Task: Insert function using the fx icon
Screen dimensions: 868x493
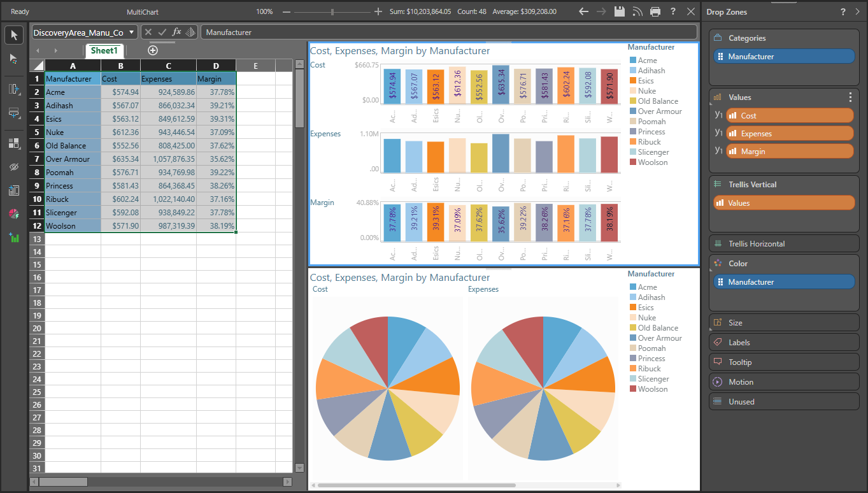Action: (177, 32)
